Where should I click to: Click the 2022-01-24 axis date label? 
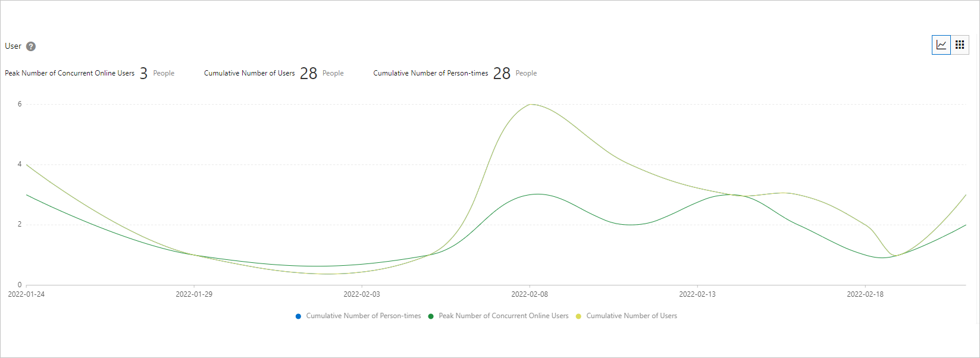(x=26, y=294)
